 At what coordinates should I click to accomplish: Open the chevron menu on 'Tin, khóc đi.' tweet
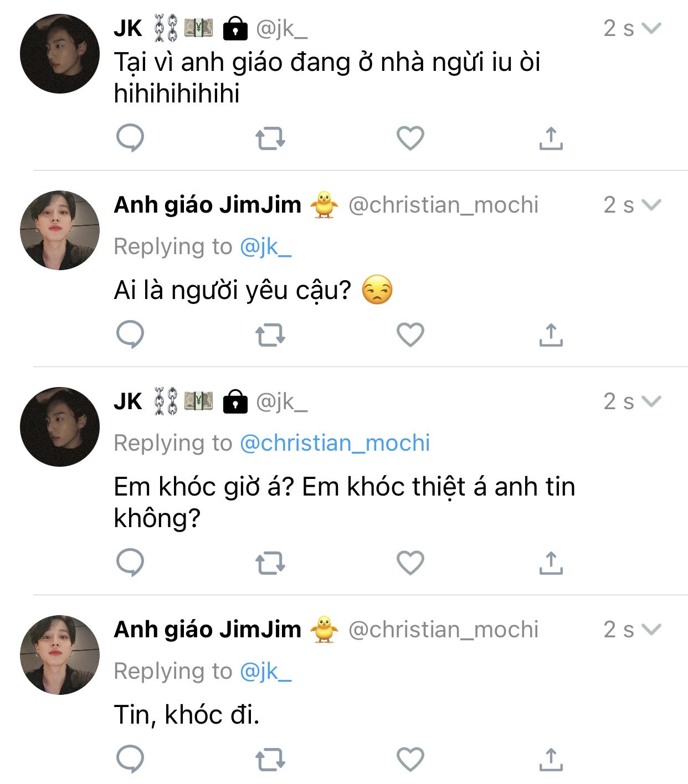click(x=651, y=630)
